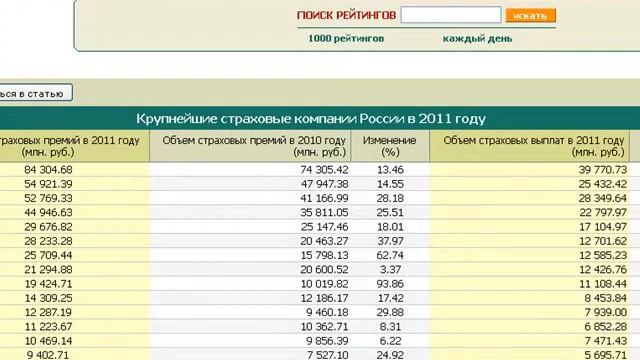Select the 93.86 change value
640x360 pixels.
pos(390,284)
